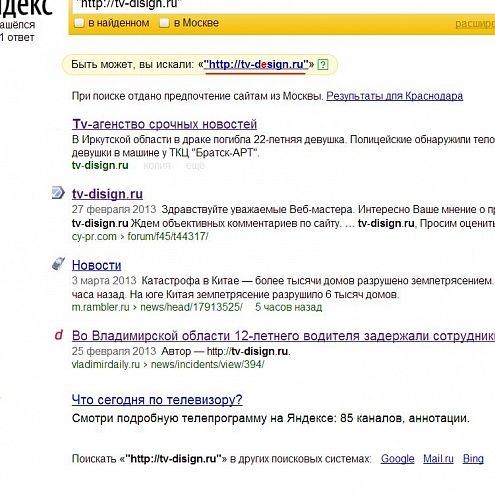Toggle the 'в найденном' checkbox
The height and width of the screenshot is (500, 495).
79,23
